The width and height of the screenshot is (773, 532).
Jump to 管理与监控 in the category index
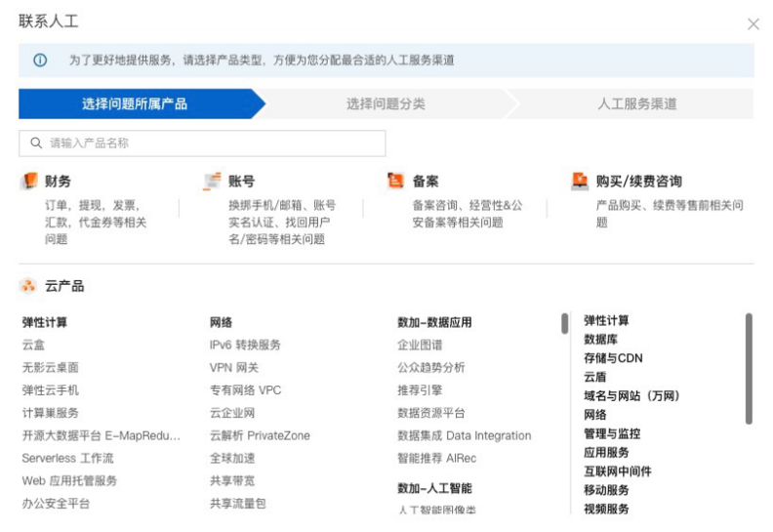[612, 433]
